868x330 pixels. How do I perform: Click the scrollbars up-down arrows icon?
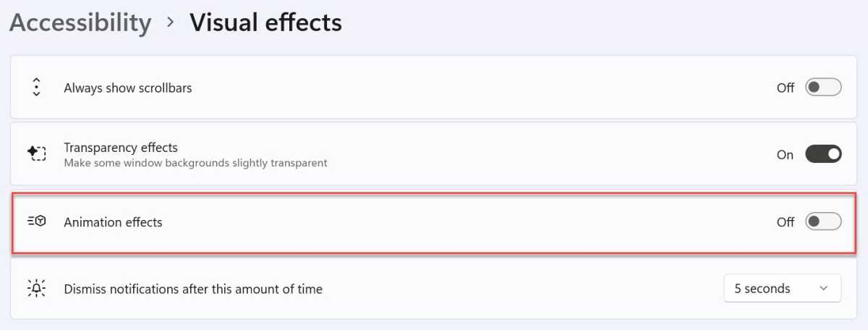tap(36, 88)
